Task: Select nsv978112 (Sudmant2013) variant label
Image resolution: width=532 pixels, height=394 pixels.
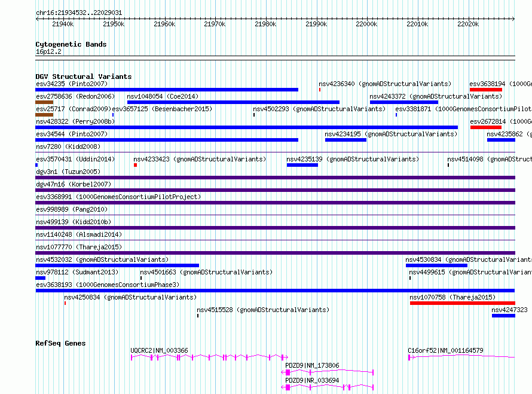Action: click(x=77, y=272)
